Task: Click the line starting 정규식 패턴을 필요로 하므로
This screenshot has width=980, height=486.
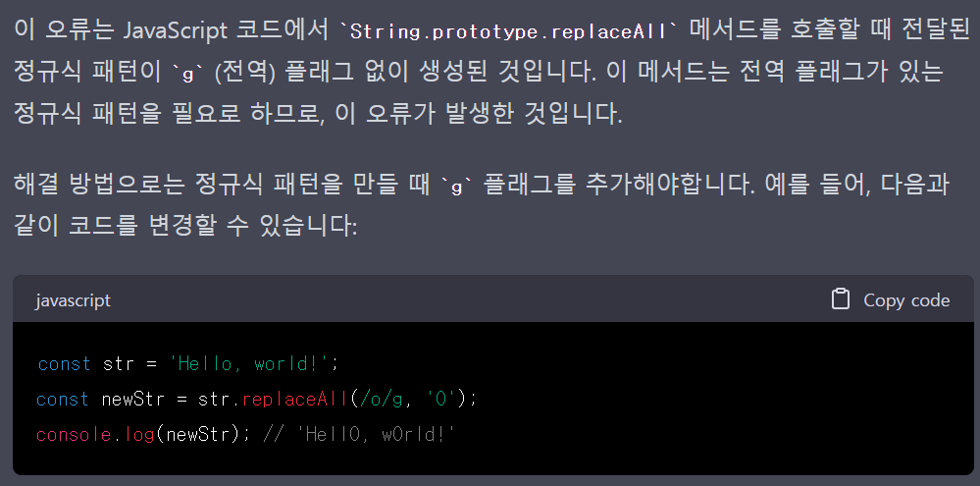Action: (x=318, y=115)
